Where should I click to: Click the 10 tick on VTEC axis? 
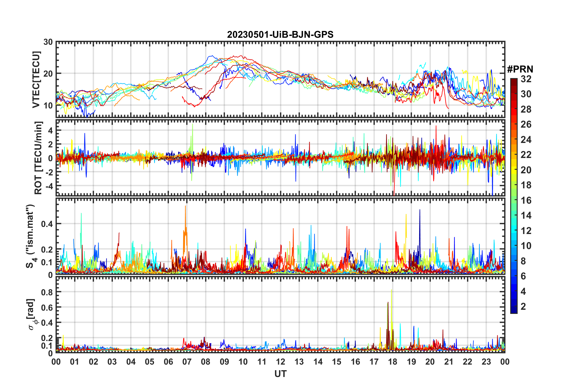click(x=48, y=105)
